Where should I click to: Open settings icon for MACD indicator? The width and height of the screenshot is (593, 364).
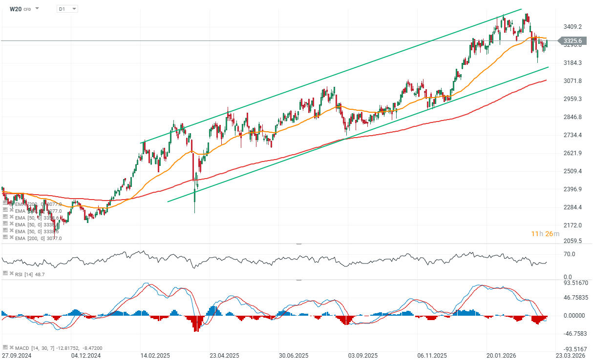(x=4, y=347)
